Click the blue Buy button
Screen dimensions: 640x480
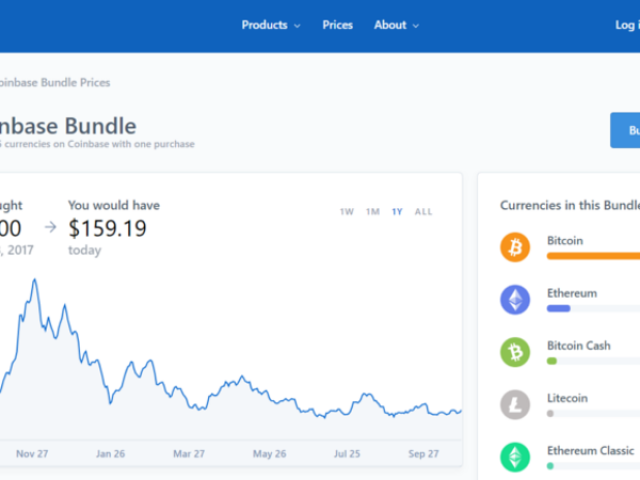pos(625,130)
